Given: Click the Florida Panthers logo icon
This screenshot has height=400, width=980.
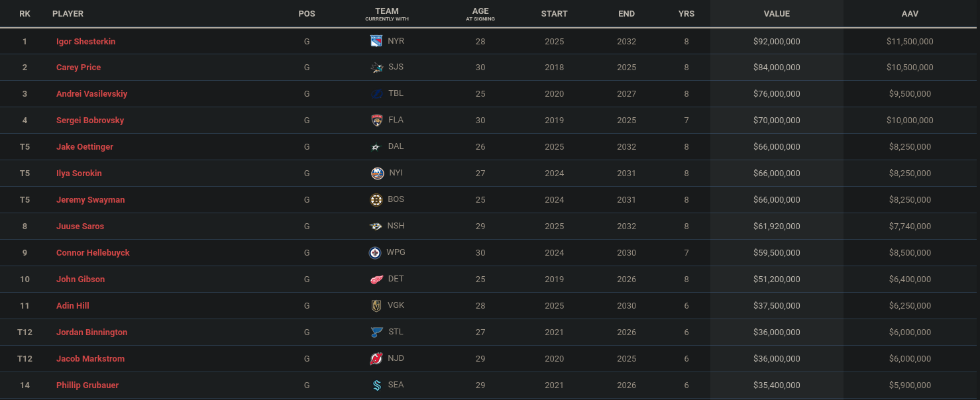Looking at the screenshot, I should point(376,121).
